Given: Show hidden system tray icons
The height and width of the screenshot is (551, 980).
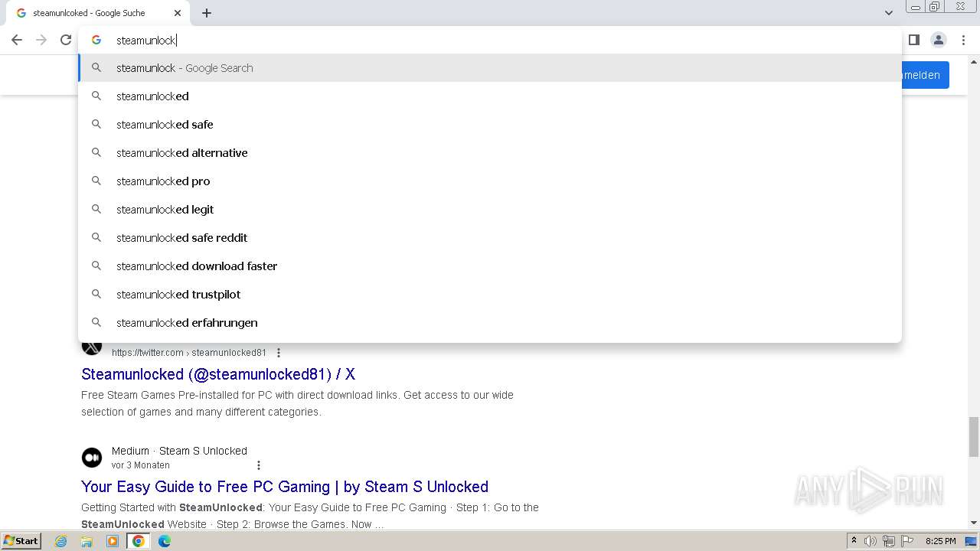Looking at the screenshot, I should (854, 541).
